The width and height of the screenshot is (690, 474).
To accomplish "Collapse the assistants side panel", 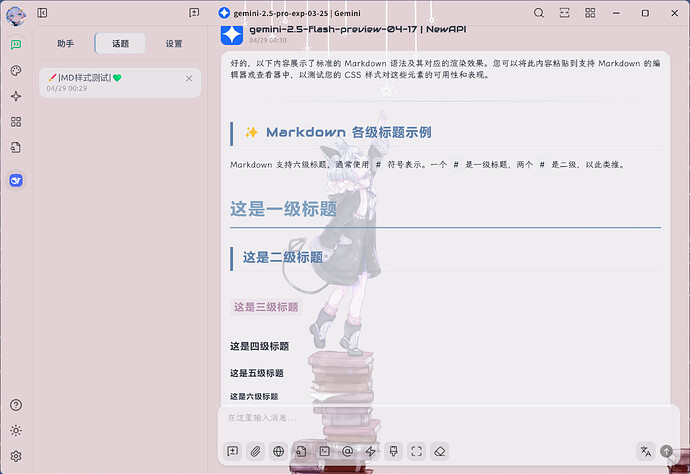I will coord(42,13).
